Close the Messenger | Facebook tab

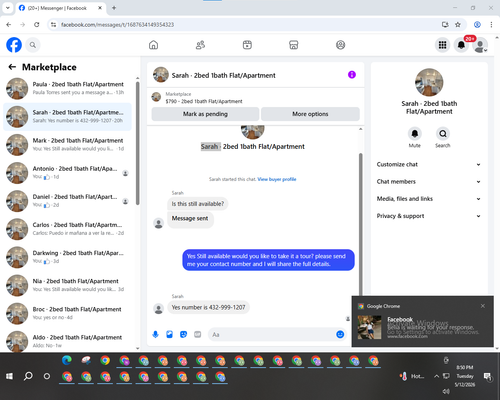tap(100, 8)
